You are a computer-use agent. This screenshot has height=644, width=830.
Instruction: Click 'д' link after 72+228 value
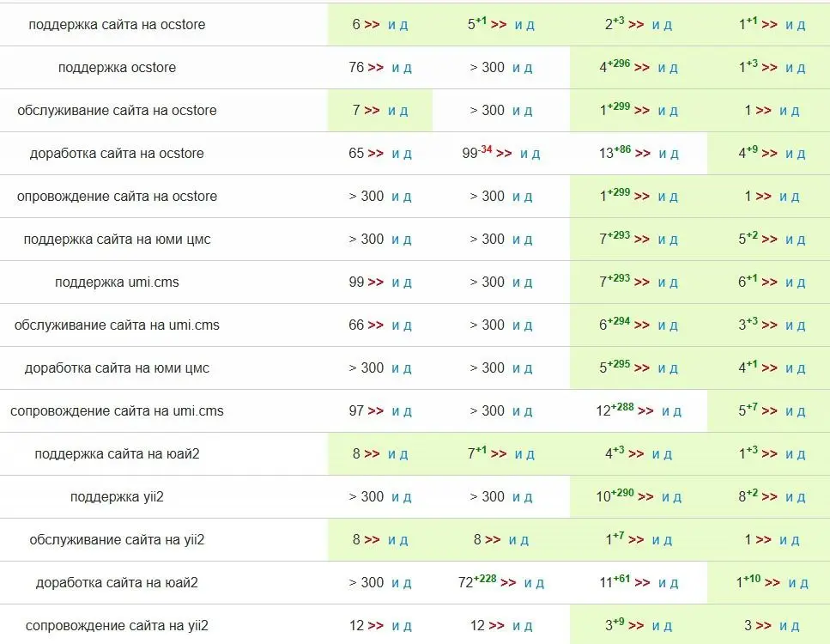(x=540, y=583)
